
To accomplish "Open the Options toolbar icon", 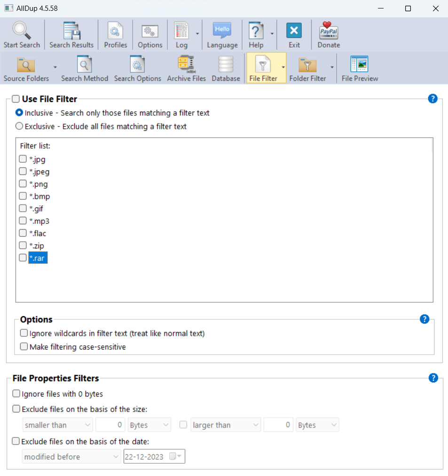I will [x=150, y=31].
